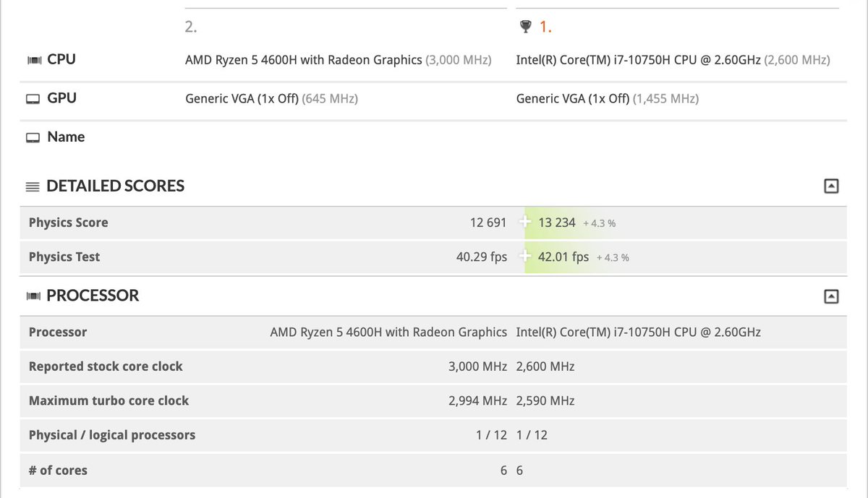Click the # of cores label

(x=58, y=471)
